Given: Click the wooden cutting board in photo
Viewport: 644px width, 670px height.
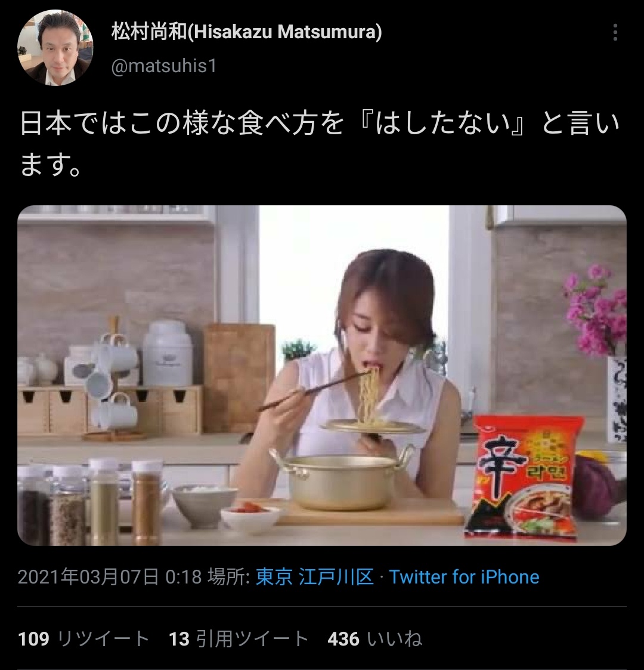Looking at the screenshot, I should pyautogui.click(x=239, y=378).
